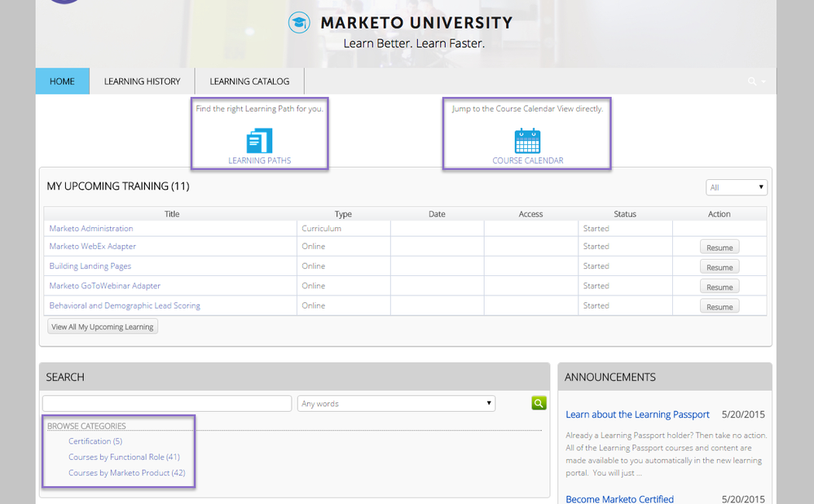Open the Course Calendar icon

[527, 141]
